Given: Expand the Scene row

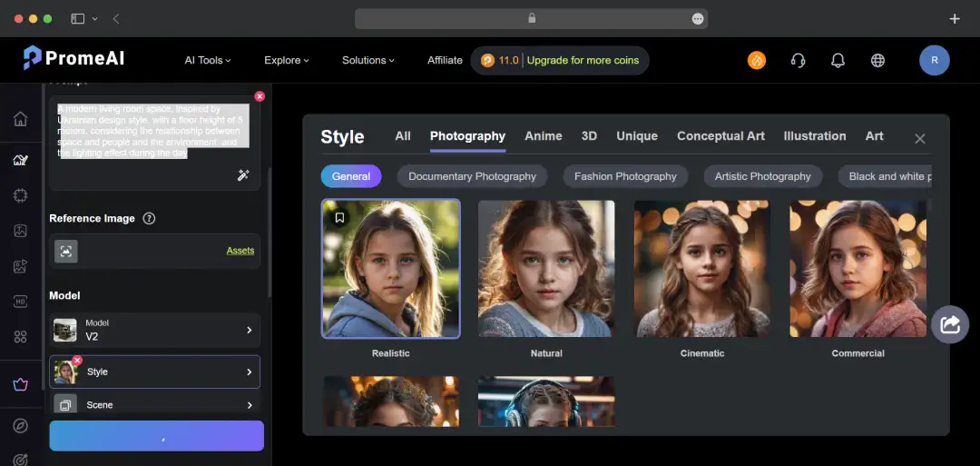Looking at the screenshot, I should click(155, 405).
